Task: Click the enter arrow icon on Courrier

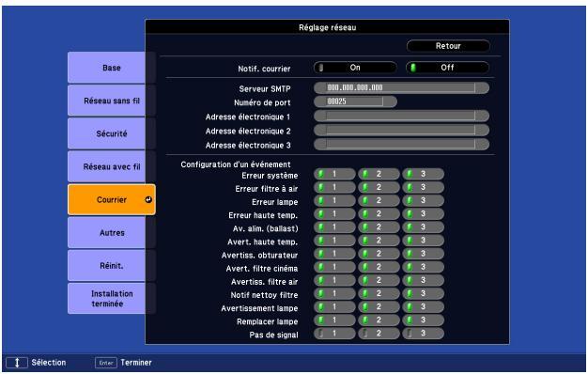Action: tap(148, 199)
